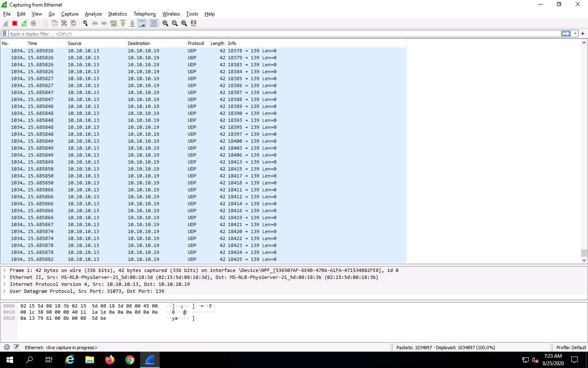The width and height of the screenshot is (588, 368).
Task: Click the close capture file icon
Action: pos(64,23)
